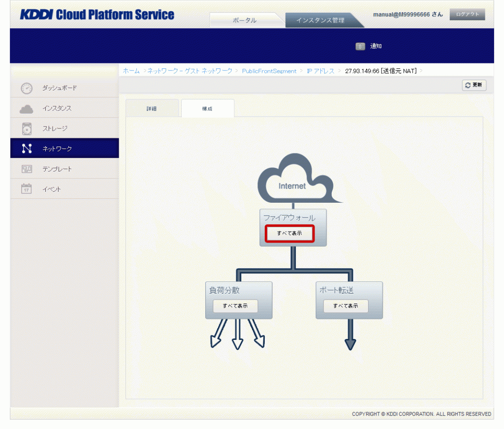504x429 pixels.
Task: Click the manual@M99996666 user name
Action: click(x=402, y=14)
